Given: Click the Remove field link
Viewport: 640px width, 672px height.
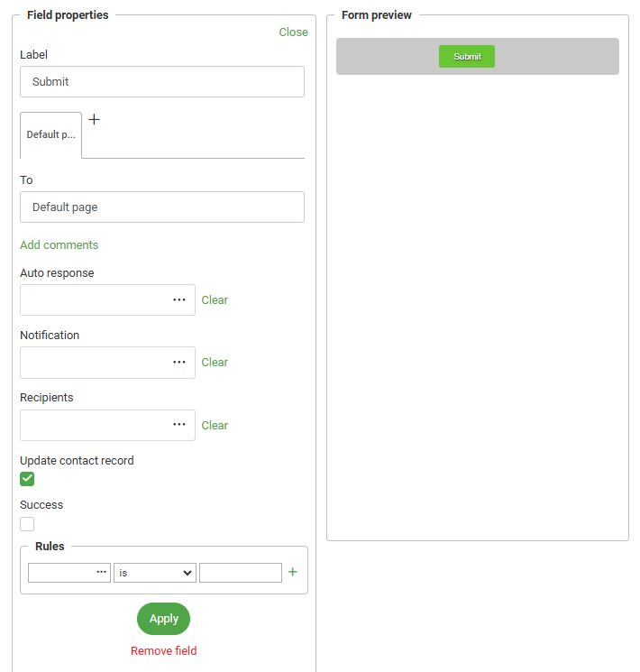Looking at the screenshot, I should [163, 651].
